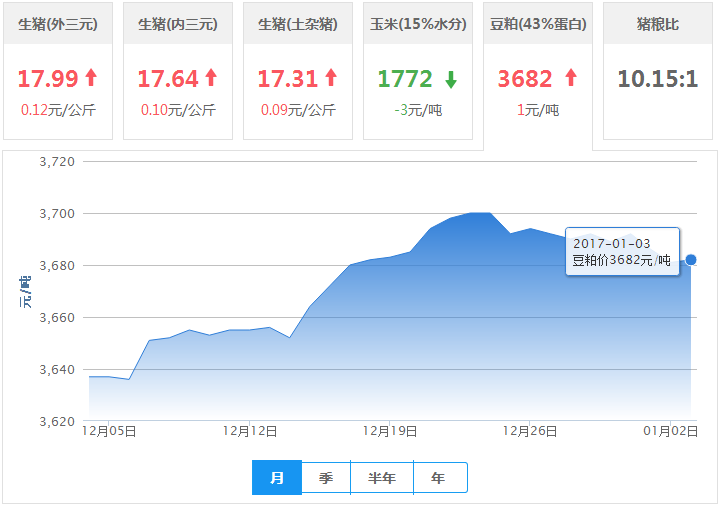
Task: Click the 12月12日 axis label
Action: 250,431
